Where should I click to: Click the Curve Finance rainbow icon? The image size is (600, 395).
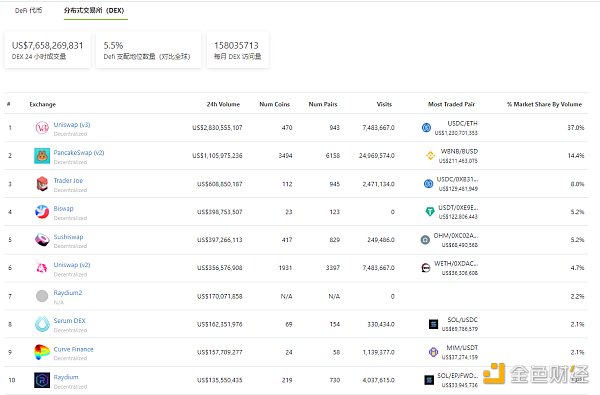[42, 352]
